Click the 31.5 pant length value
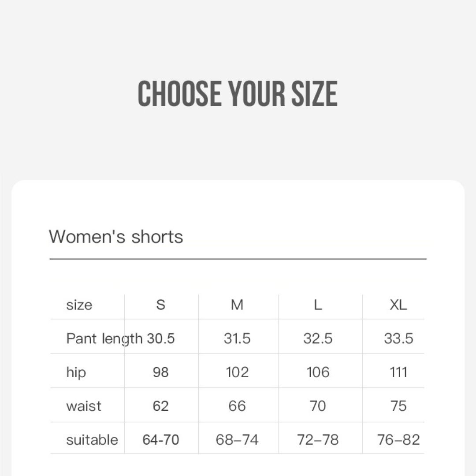The width and height of the screenshot is (476, 476). click(x=237, y=338)
